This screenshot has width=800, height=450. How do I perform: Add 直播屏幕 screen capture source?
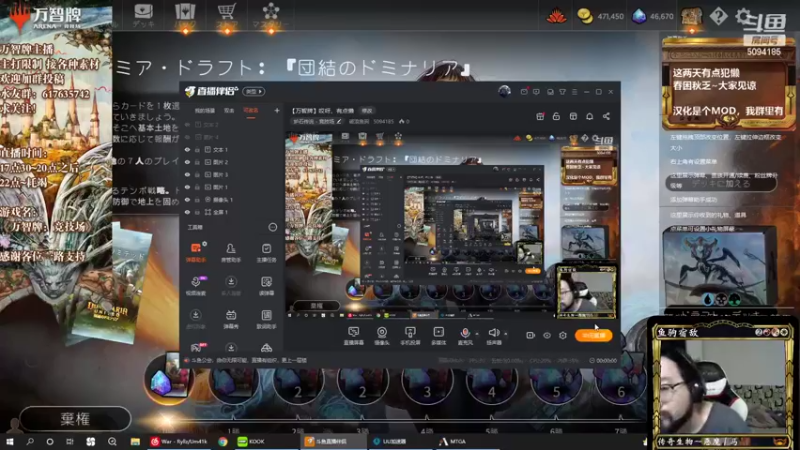tap(353, 336)
